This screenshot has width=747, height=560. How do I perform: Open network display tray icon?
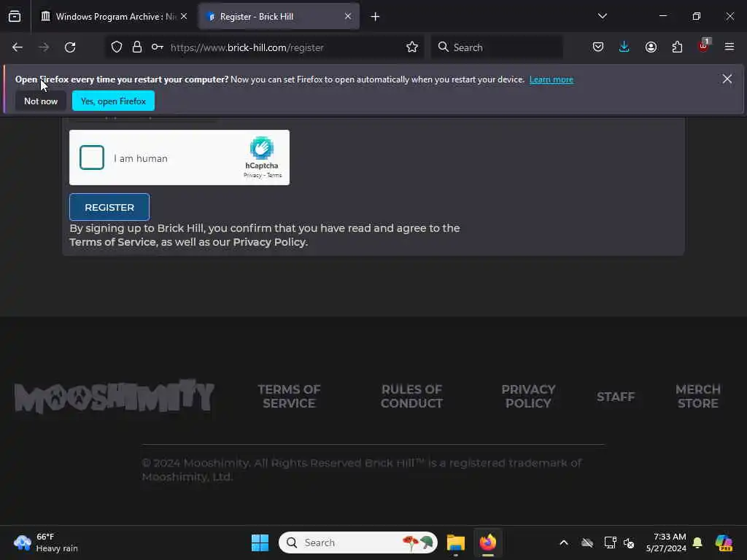point(610,542)
